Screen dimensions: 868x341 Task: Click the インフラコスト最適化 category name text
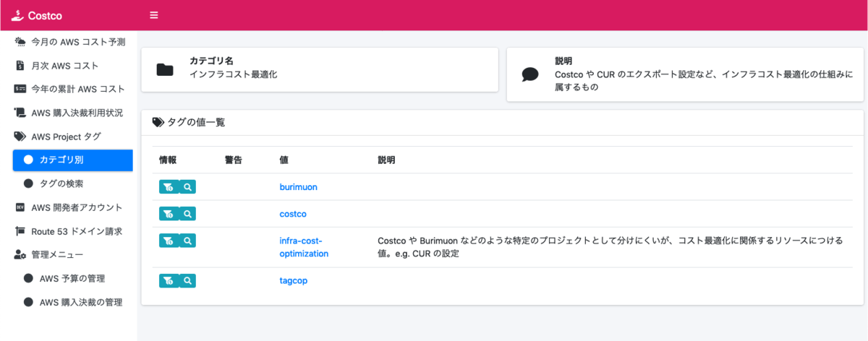[233, 74]
